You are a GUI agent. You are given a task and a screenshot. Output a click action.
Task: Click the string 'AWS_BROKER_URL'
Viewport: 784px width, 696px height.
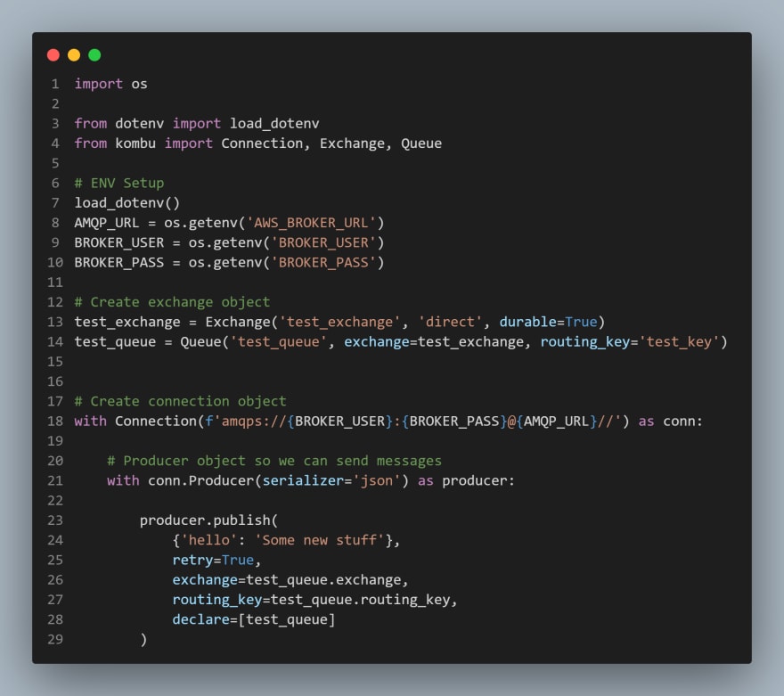pos(311,223)
